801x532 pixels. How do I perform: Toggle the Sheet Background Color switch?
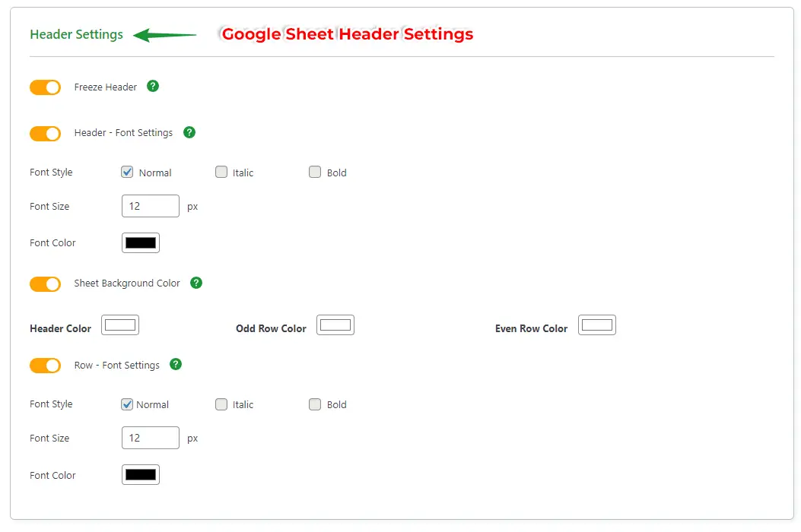pos(45,284)
